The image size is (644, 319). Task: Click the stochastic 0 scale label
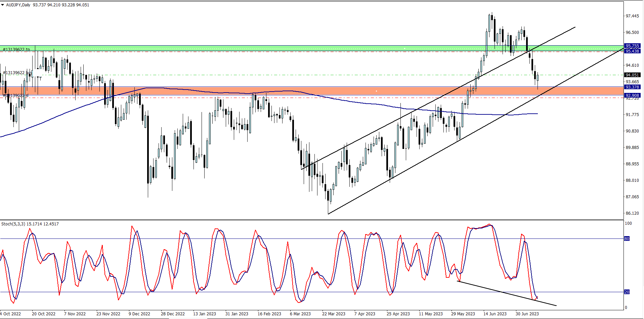626,308
